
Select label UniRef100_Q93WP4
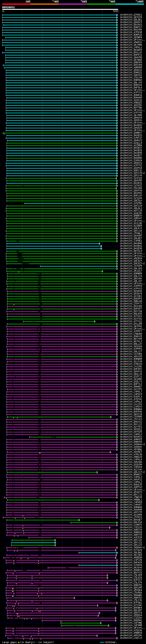coord(131,37)
